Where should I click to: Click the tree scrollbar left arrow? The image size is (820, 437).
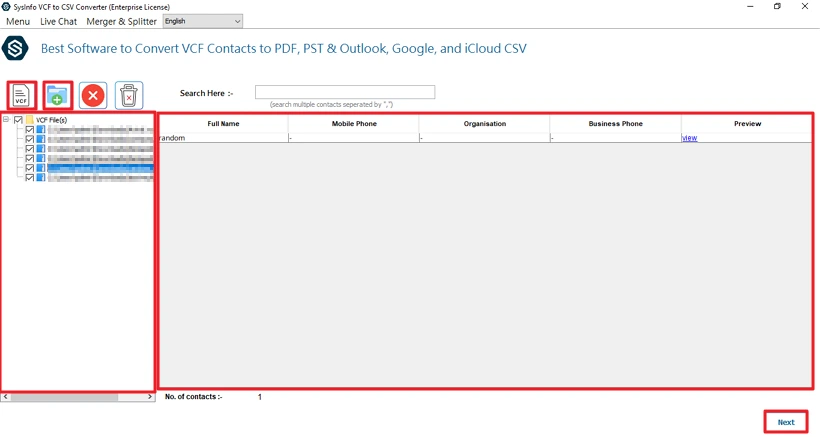(x=6, y=397)
